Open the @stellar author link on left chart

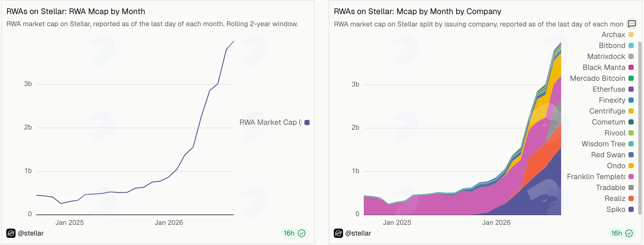pyautogui.click(x=31, y=233)
